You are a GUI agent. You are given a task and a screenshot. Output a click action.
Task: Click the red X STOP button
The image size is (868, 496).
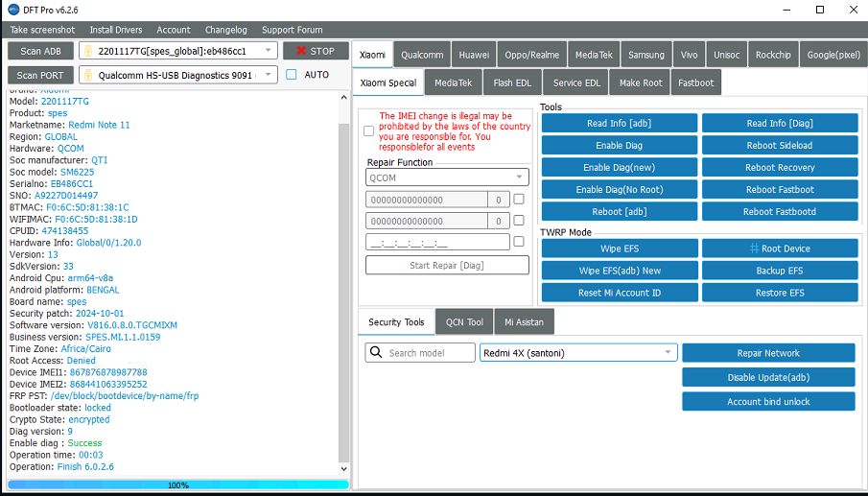[x=315, y=51]
